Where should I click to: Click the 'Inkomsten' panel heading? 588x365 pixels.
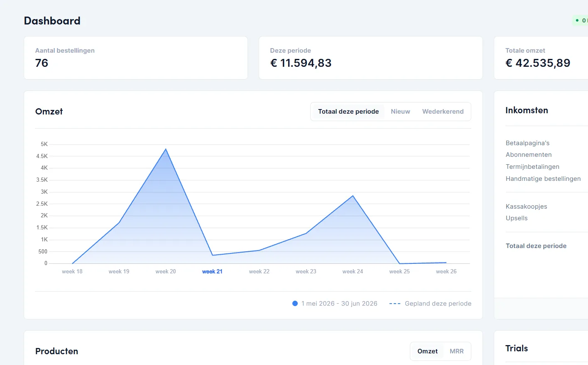[527, 110]
